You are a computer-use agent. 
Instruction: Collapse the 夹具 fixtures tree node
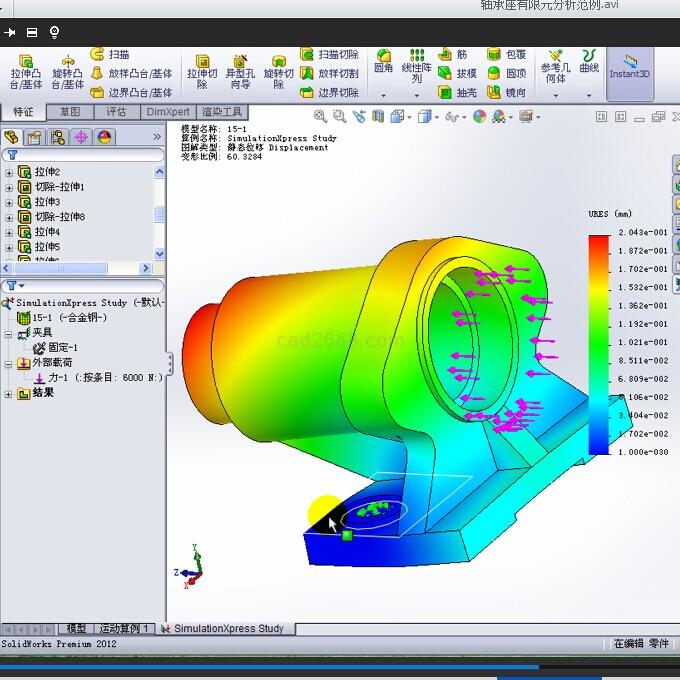click(x=9, y=333)
